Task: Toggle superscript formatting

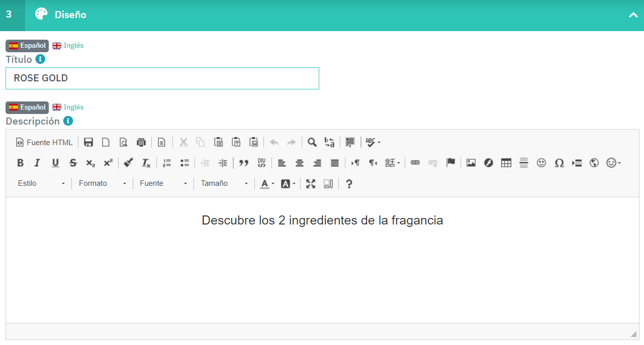Action: [x=108, y=163]
